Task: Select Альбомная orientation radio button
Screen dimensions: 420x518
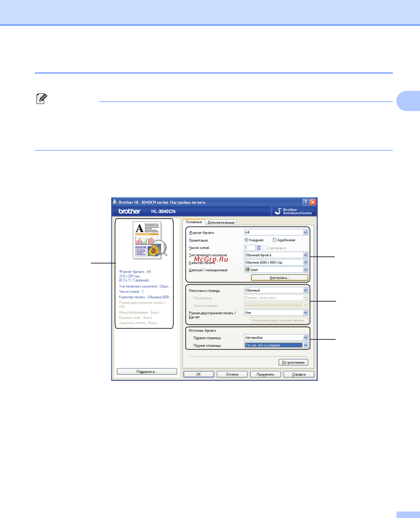Action: coord(274,240)
